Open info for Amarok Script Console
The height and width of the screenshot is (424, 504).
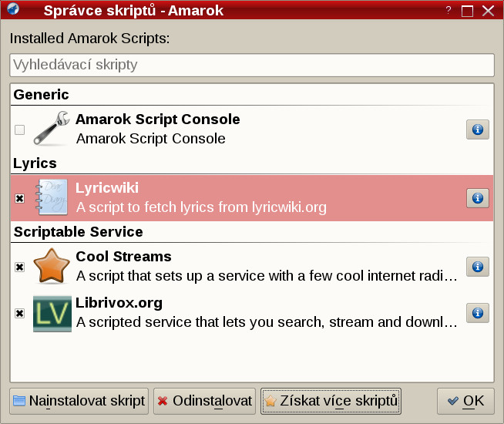(x=478, y=130)
